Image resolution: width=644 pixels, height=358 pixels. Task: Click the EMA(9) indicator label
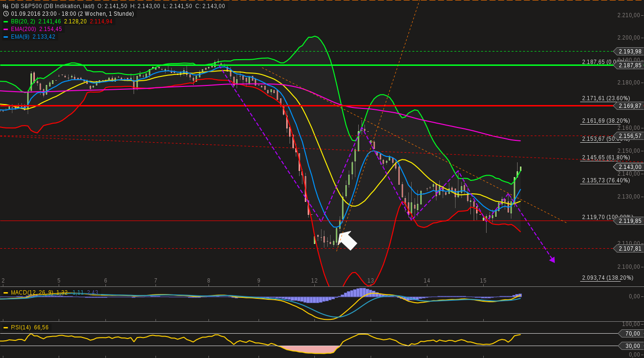[x=20, y=37]
